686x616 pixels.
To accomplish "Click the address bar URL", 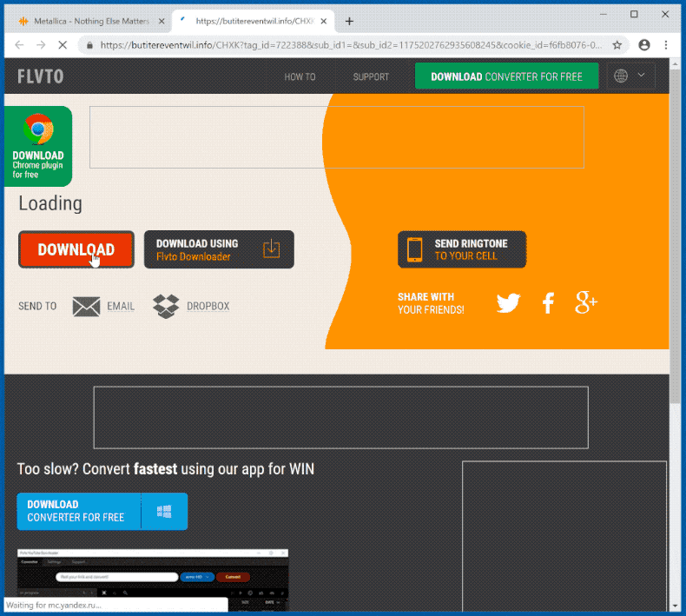I will [x=351, y=45].
